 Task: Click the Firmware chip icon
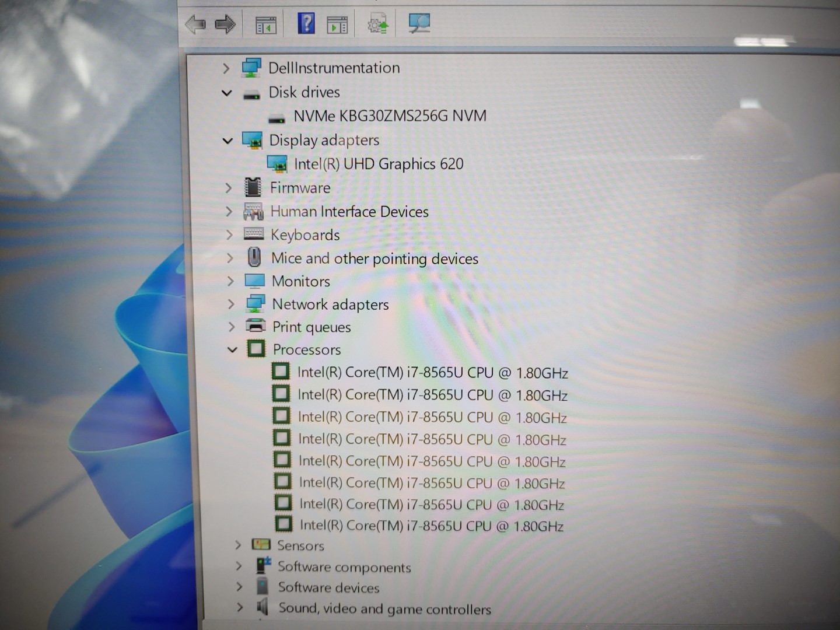253,187
